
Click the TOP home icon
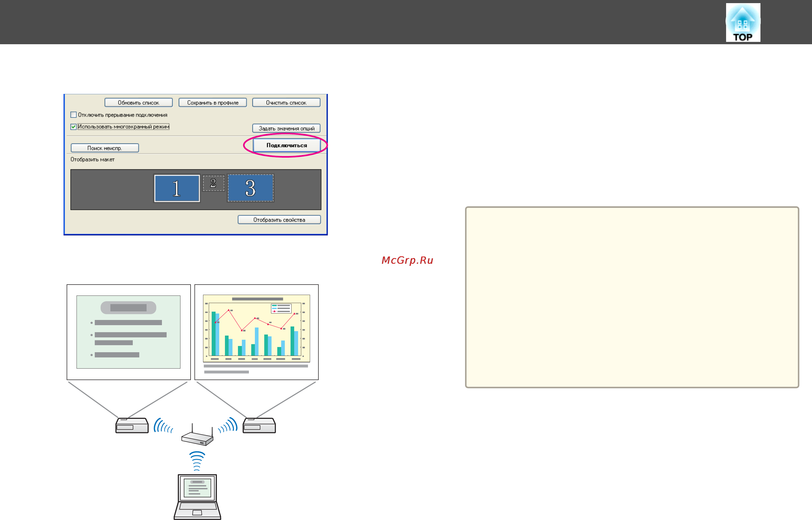click(743, 23)
